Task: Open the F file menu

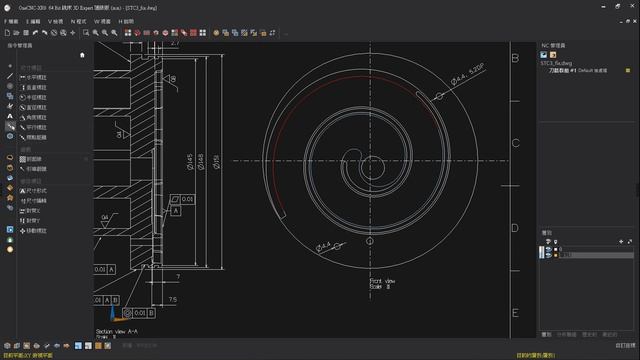Action: coord(11,21)
